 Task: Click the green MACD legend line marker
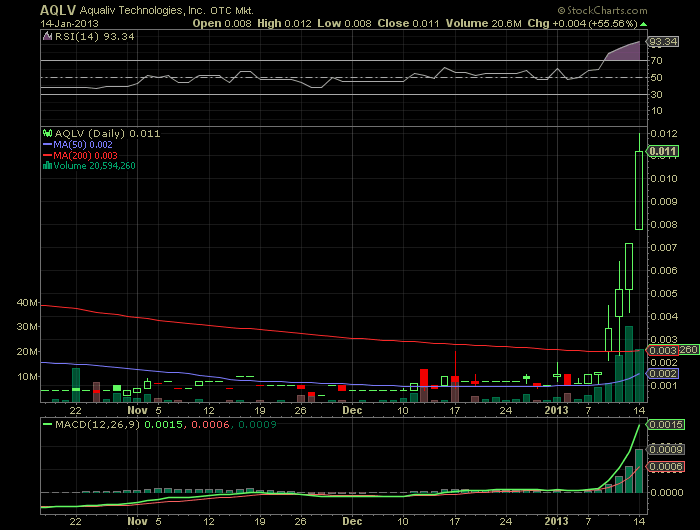coord(47,424)
